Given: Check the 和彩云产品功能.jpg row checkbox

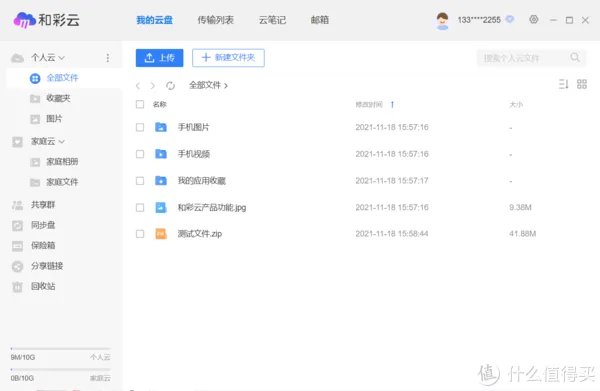Looking at the screenshot, I should (140, 207).
